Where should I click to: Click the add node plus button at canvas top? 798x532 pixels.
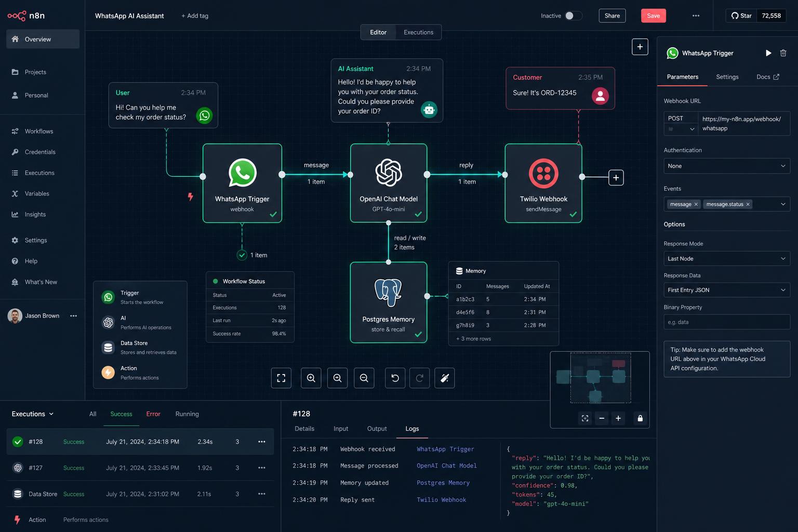coord(640,47)
